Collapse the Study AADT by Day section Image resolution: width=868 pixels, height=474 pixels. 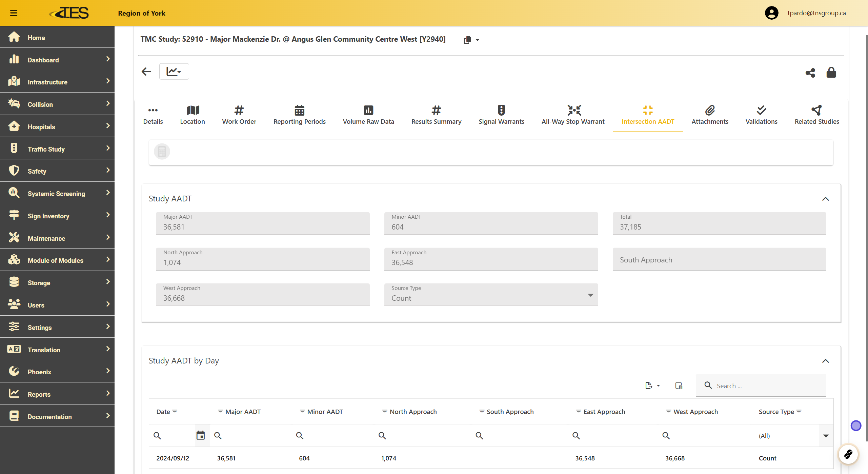(825, 361)
